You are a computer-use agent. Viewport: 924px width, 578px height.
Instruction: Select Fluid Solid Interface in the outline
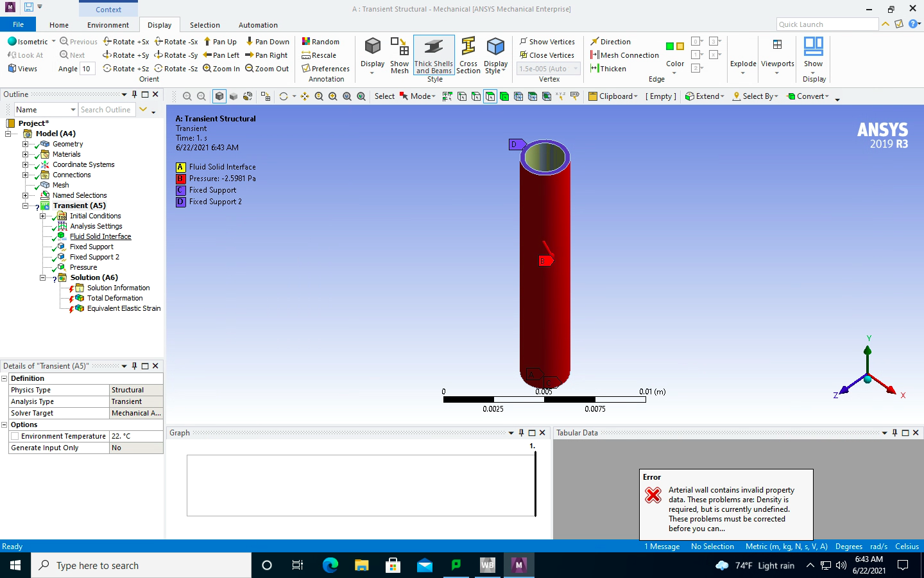100,236
